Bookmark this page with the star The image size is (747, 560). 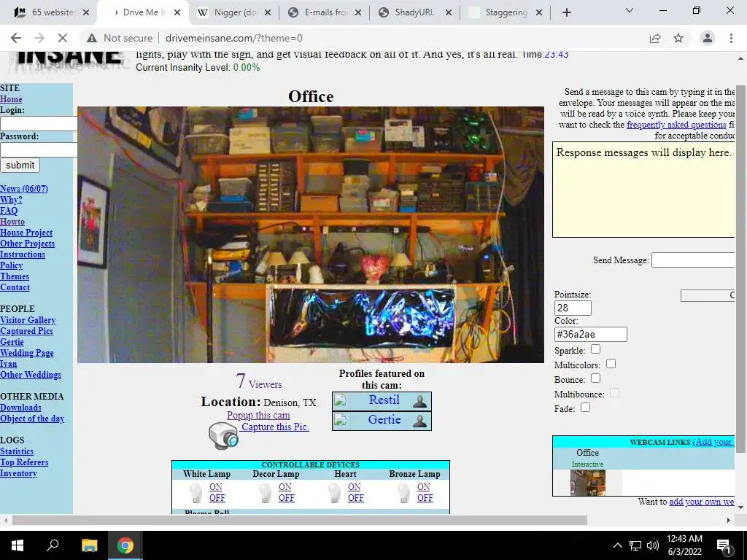coord(678,38)
